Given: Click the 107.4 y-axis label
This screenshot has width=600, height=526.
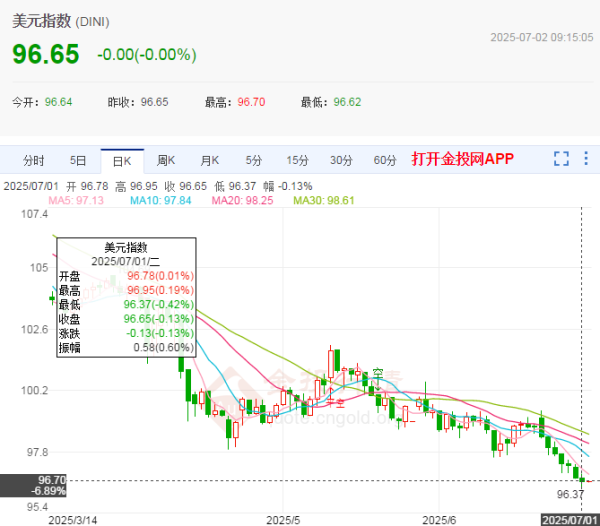Looking at the screenshot, I should (x=34, y=214).
